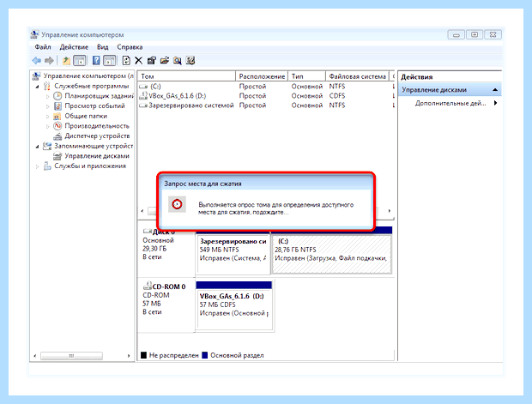The height and width of the screenshot is (404, 532).
Task: Click the Служебные программы tools icon
Action: pos(47,86)
